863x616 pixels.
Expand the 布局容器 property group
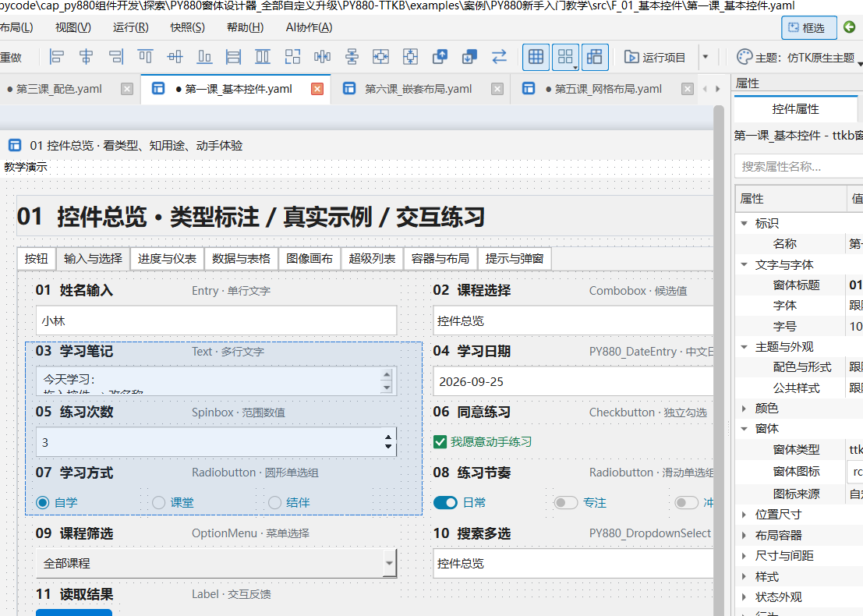tap(745, 535)
